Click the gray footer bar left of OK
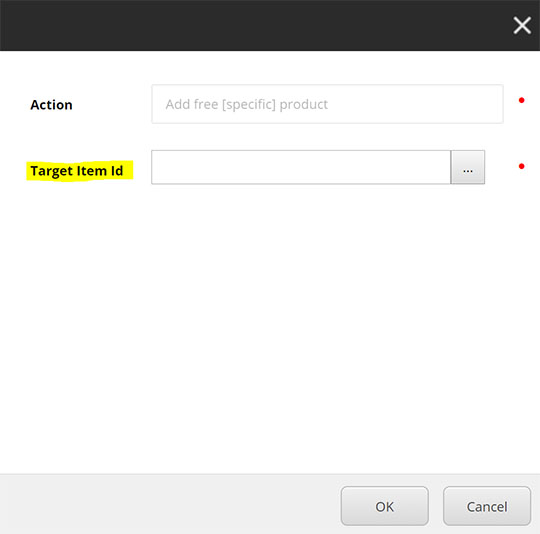 169,504
